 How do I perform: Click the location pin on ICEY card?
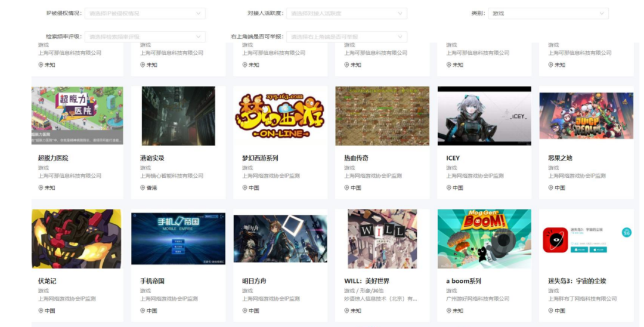point(449,188)
